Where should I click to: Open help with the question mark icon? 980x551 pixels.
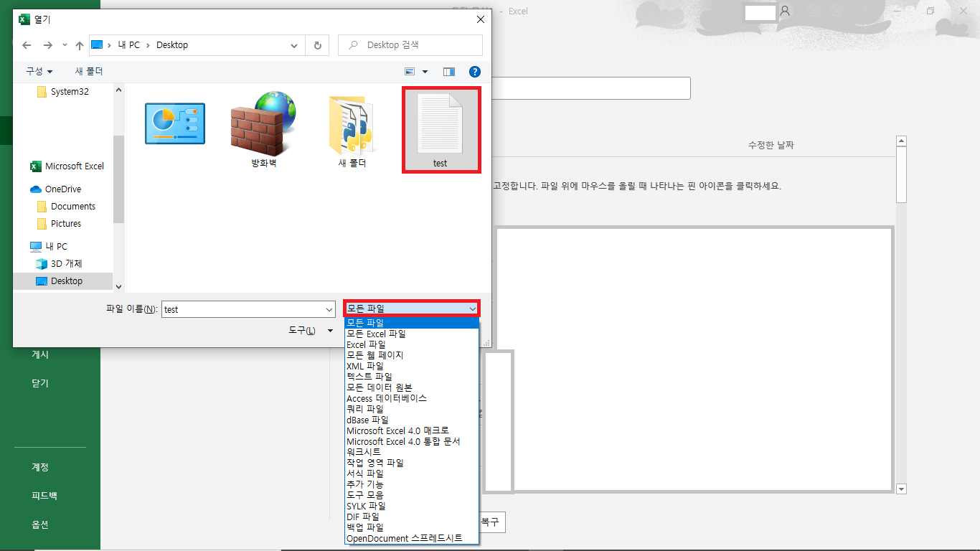click(474, 72)
